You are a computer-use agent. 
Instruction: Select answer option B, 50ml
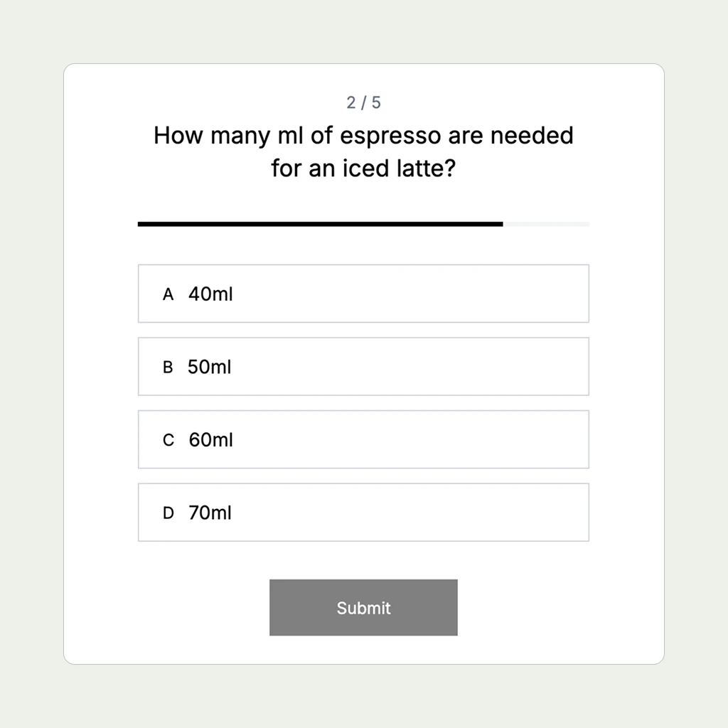coord(363,367)
